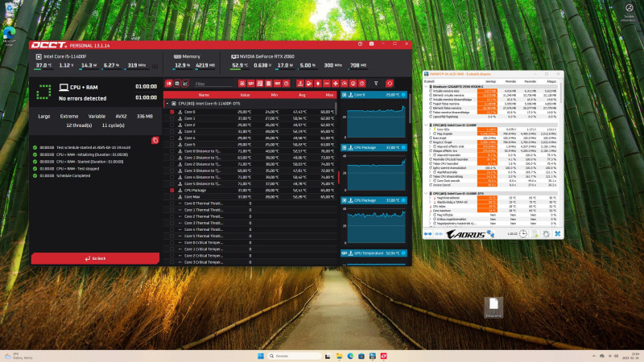Toggle the thermometer sensor filter icon in OCCT

tap(300, 84)
